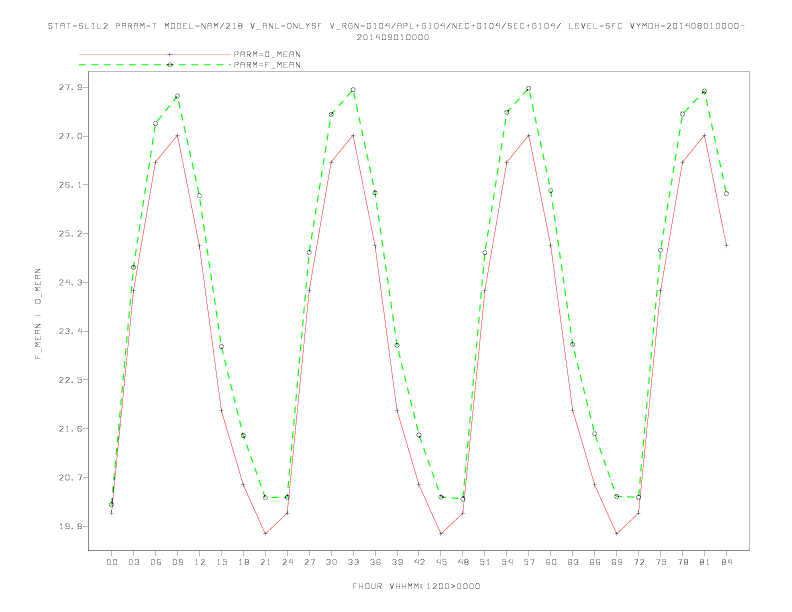Click the x-axis hour label 54
Viewport: 792px width, 612px height.
pyautogui.click(x=507, y=562)
